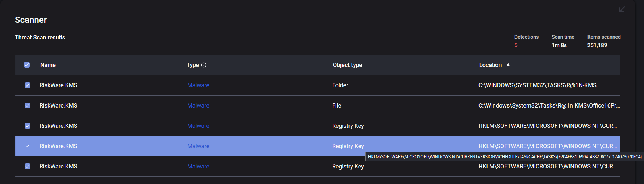
Task: Open the Malware link in Folder row
Action: 198,85
